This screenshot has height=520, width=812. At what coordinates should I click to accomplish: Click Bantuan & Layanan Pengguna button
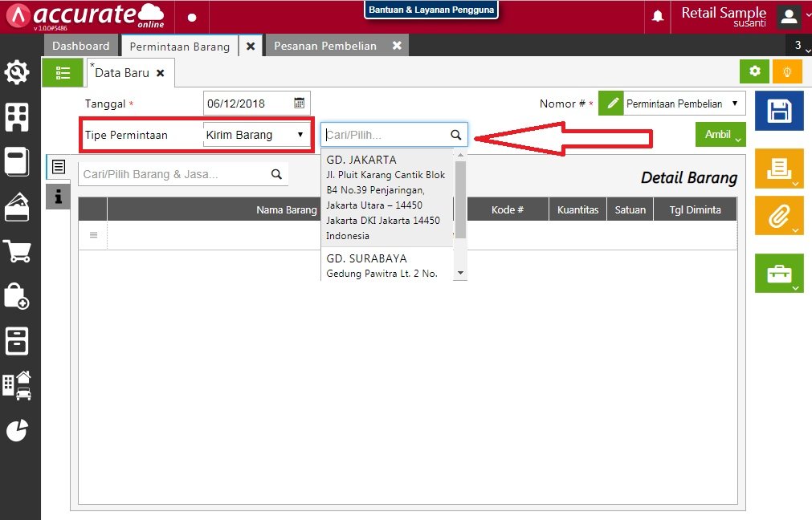[x=431, y=10]
